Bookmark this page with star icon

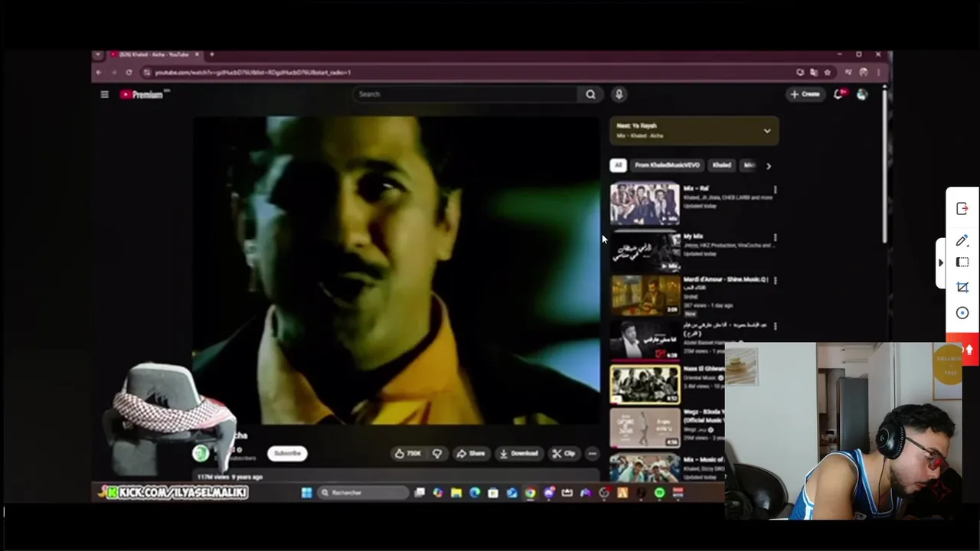pyautogui.click(x=827, y=72)
